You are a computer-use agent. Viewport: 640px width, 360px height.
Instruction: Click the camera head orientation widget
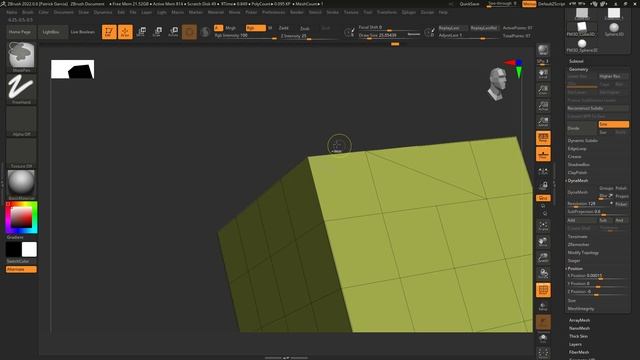tap(498, 84)
